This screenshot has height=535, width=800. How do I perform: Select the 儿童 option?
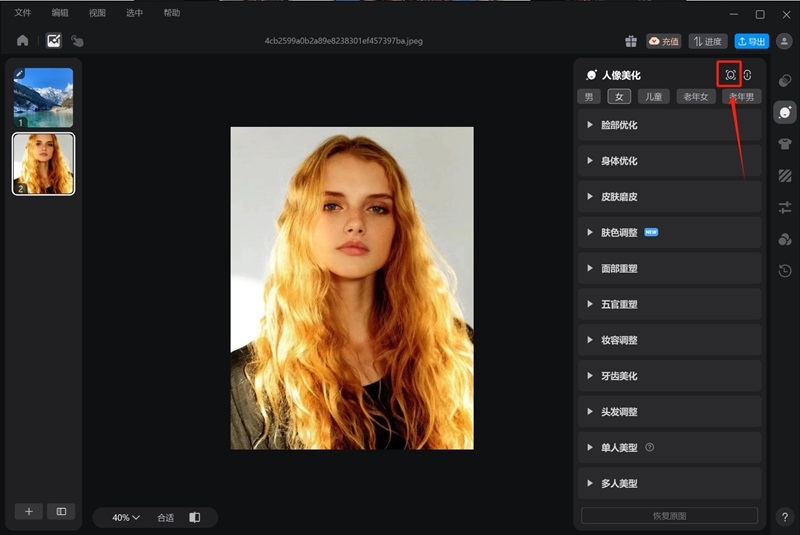click(x=654, y=97)
